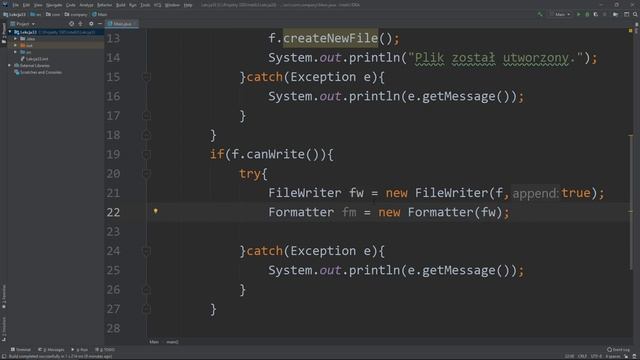Open the Analyze menu
640x360 pixels.
click(86, 5)
